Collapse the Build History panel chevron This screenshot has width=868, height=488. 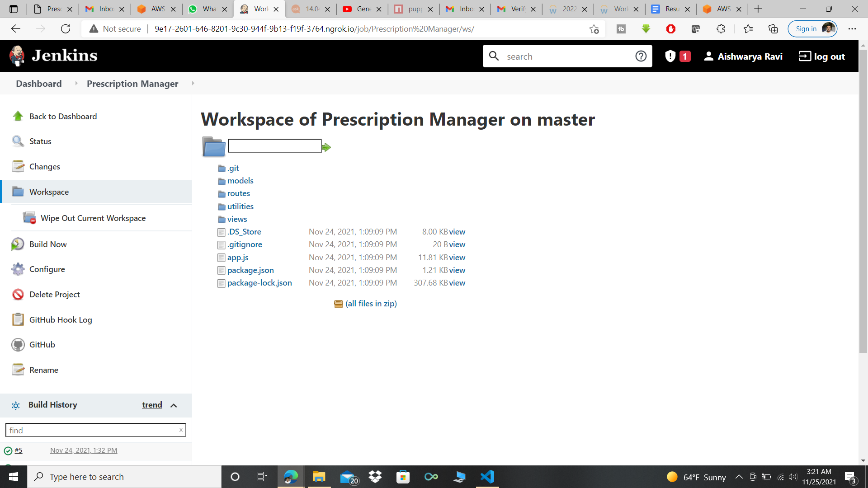(174, 405)
